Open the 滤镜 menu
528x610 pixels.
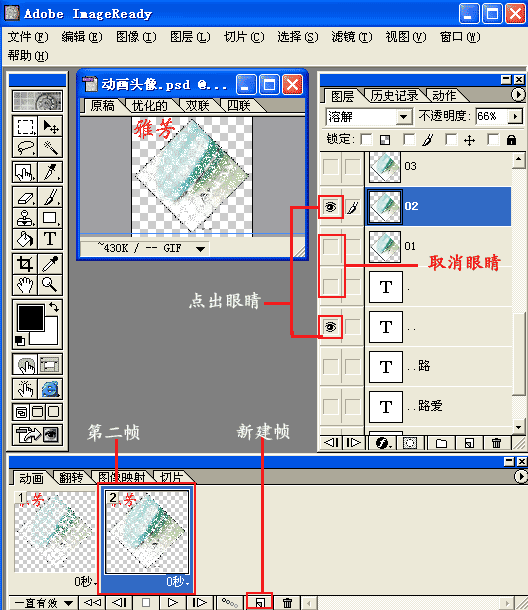351,37
